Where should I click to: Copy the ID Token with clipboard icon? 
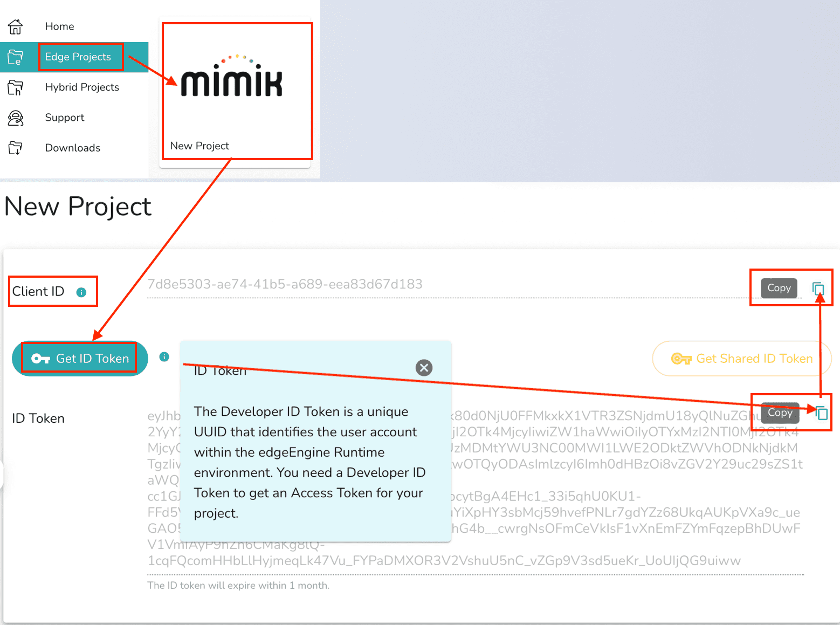[821, 413]
